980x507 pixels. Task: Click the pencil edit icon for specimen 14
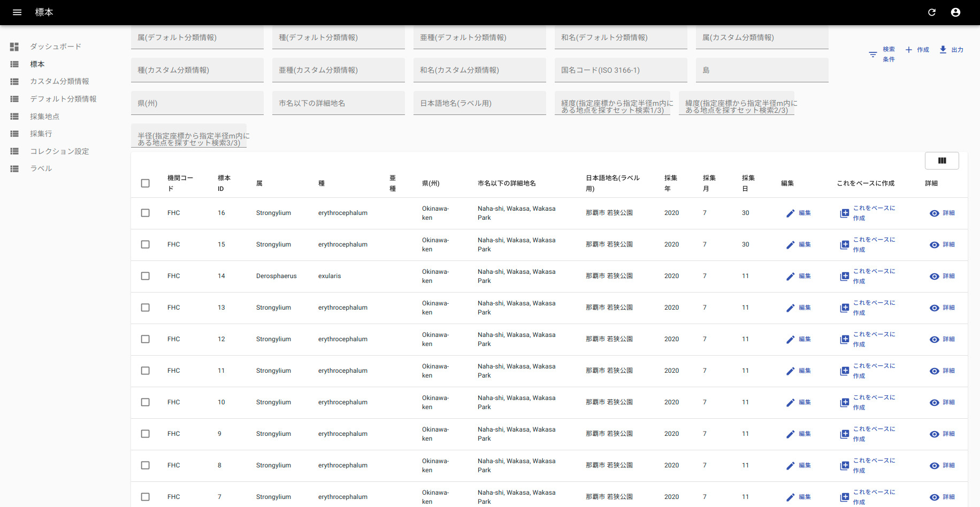point(790,276)
